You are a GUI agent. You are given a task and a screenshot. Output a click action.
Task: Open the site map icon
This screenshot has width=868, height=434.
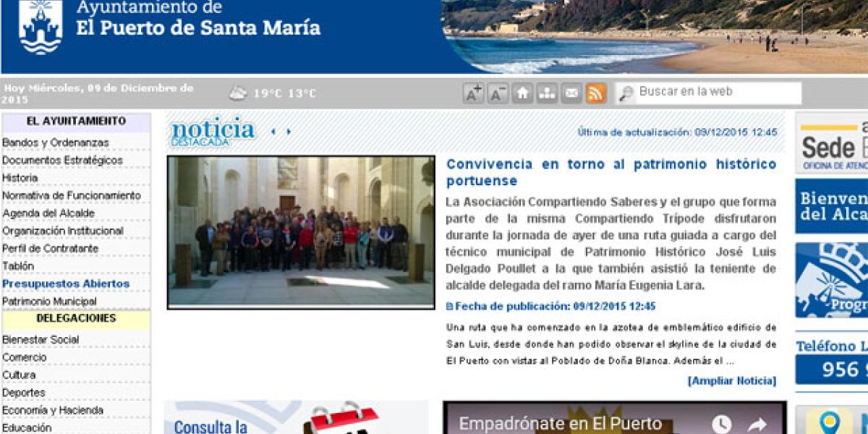click(547, 93)
